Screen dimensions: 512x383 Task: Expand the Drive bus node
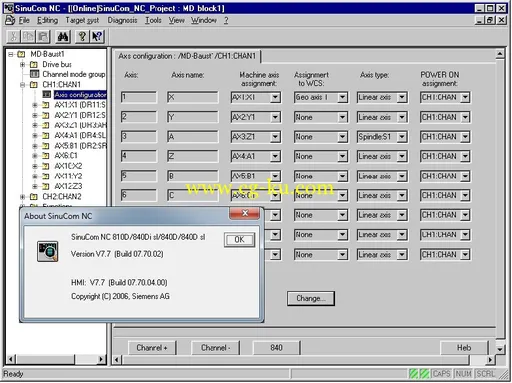(23, 64)
